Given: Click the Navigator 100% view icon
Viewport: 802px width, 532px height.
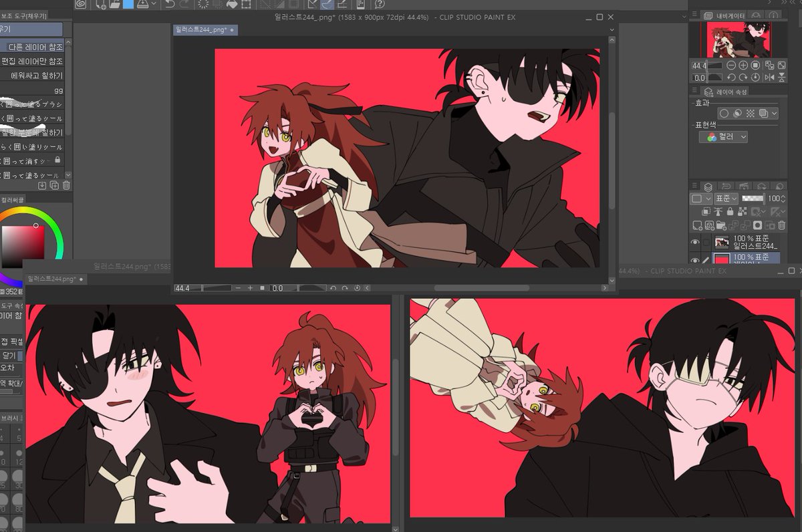Looking at the screenshot, I should (x=755, y=65).
